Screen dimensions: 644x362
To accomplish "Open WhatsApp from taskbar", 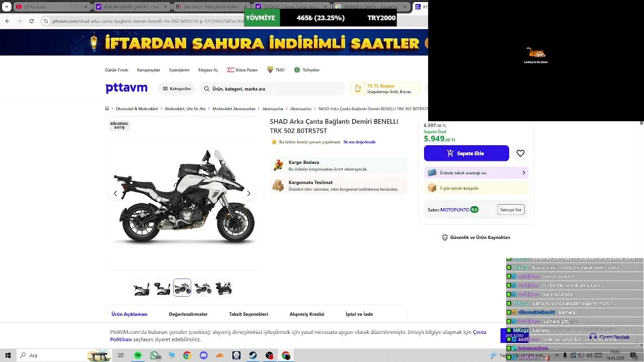I will 154,355.
